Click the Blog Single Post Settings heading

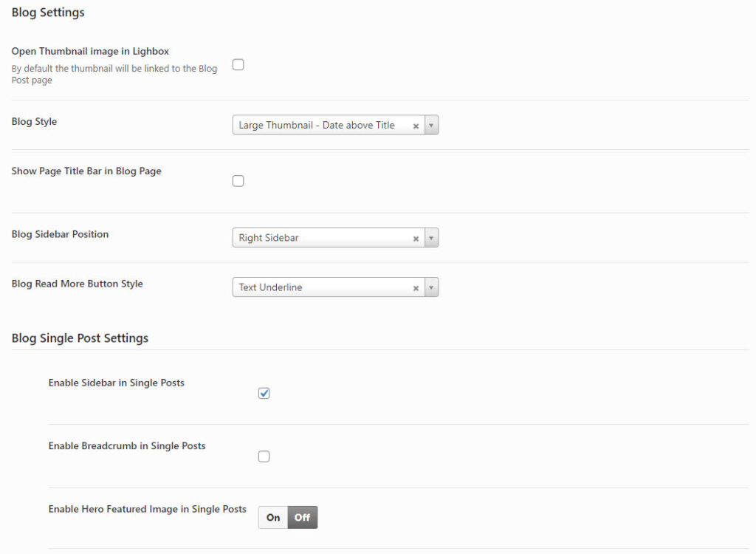tap(80, 338)
